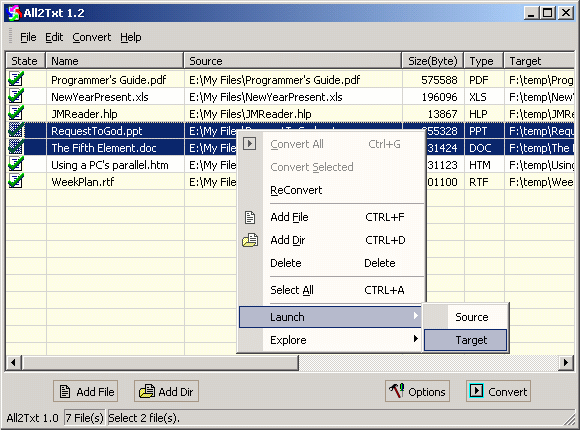Image resolution: width=580 pixels, height=430 pixels.
Task: Open the Convert menu in menu bar
Action: [91, 37]
